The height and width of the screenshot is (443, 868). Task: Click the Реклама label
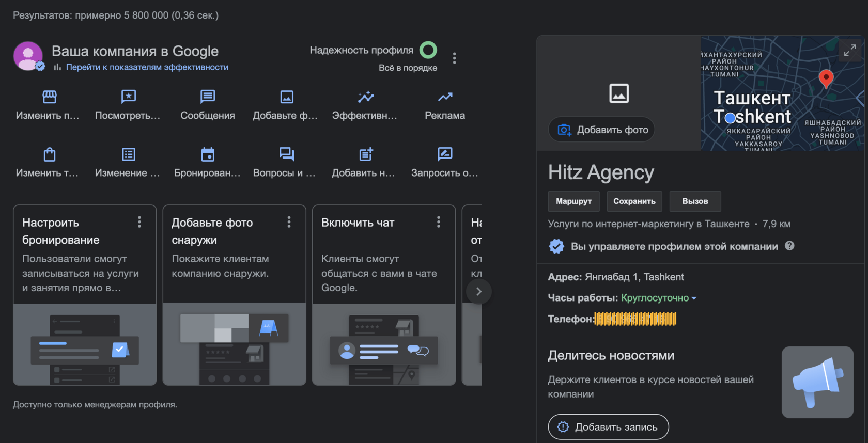click(445, 116)
